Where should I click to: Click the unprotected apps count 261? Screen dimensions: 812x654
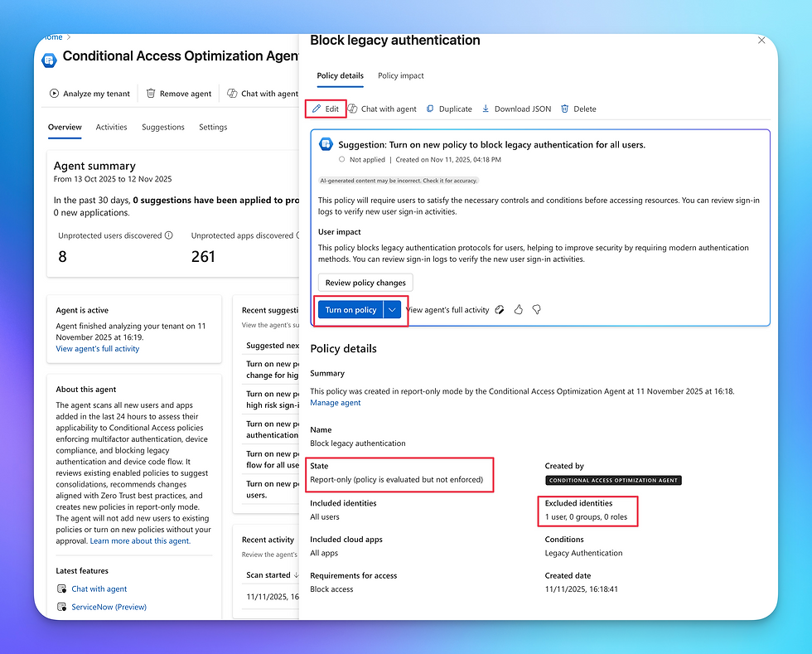pyautogui.click(x=203, y=256)
